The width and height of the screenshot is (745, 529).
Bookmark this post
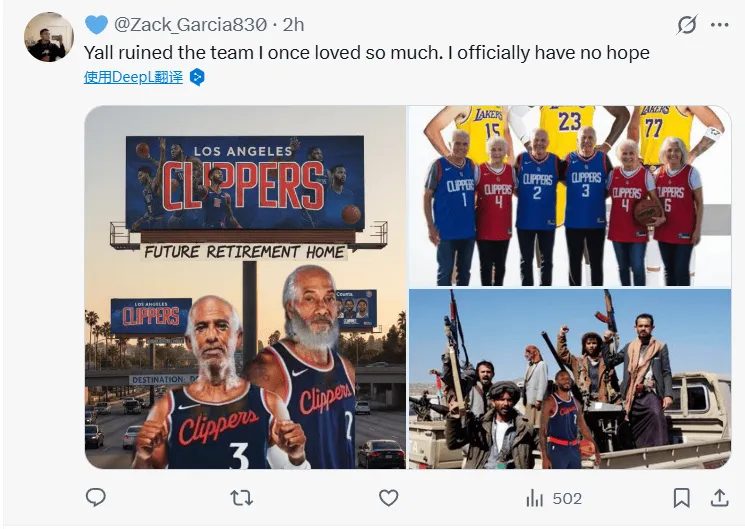click(x=681, y=497)
